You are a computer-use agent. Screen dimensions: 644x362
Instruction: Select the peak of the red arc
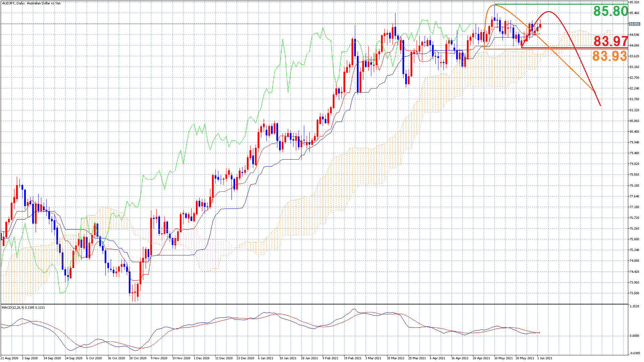(x=548, y=12)
